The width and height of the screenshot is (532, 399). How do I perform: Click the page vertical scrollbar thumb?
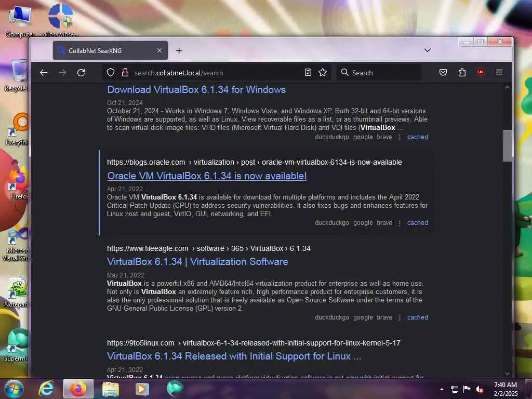[507, 146]
